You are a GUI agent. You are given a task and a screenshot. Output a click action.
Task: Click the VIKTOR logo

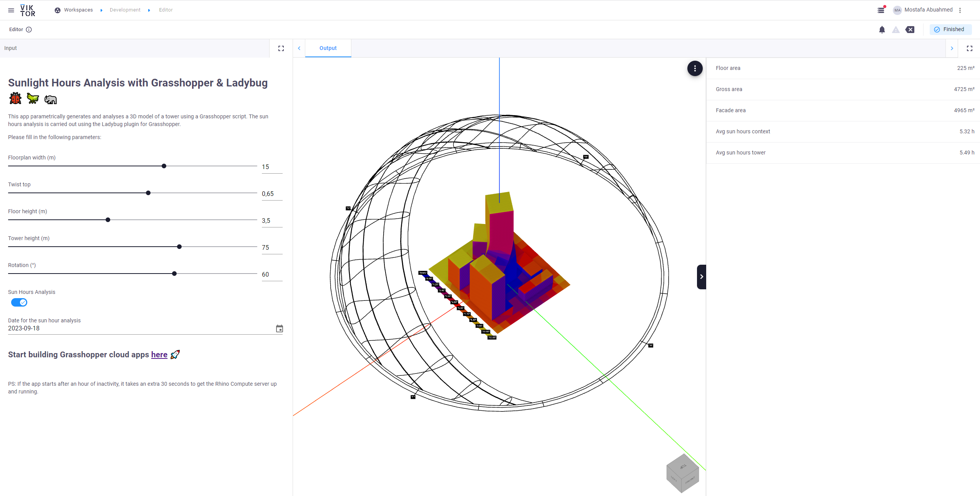[28, 10]
